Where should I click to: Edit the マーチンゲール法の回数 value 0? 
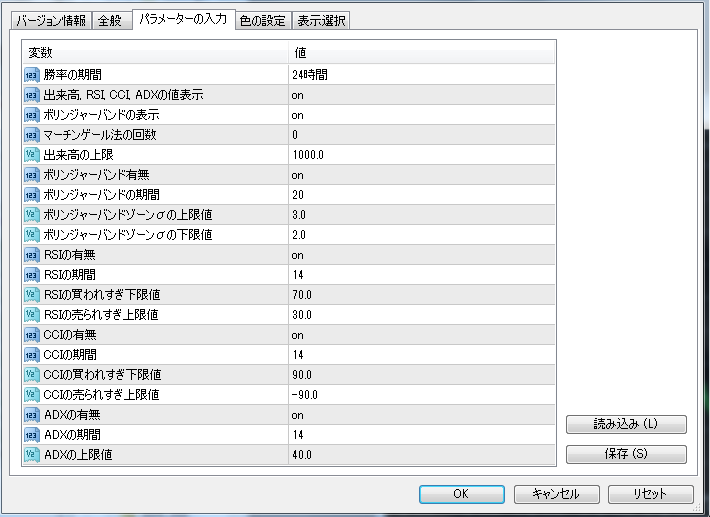tap(422, 135)
